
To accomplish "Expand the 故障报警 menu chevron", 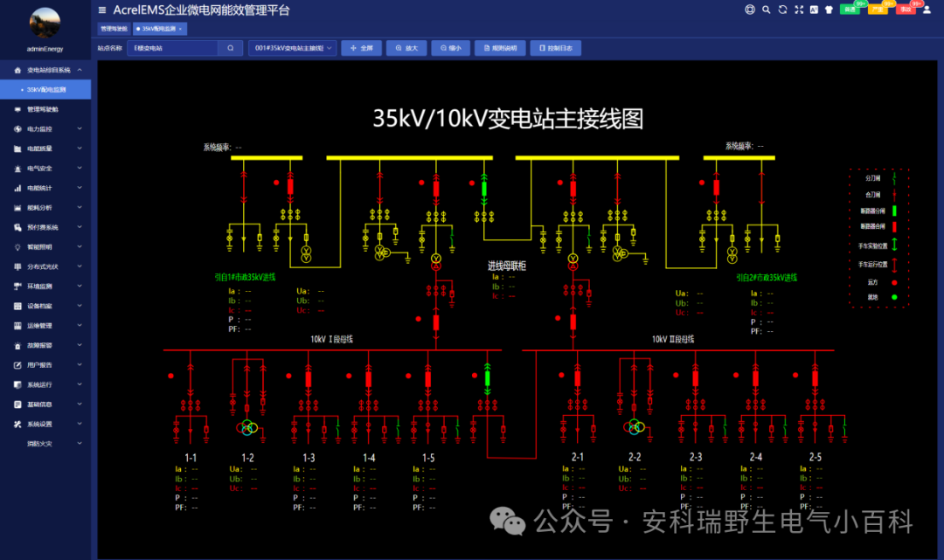I will tap(80, 345).
